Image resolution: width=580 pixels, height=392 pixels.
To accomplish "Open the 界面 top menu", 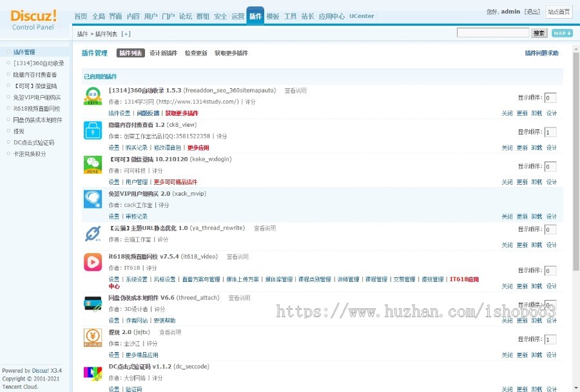I will [115, 16].
